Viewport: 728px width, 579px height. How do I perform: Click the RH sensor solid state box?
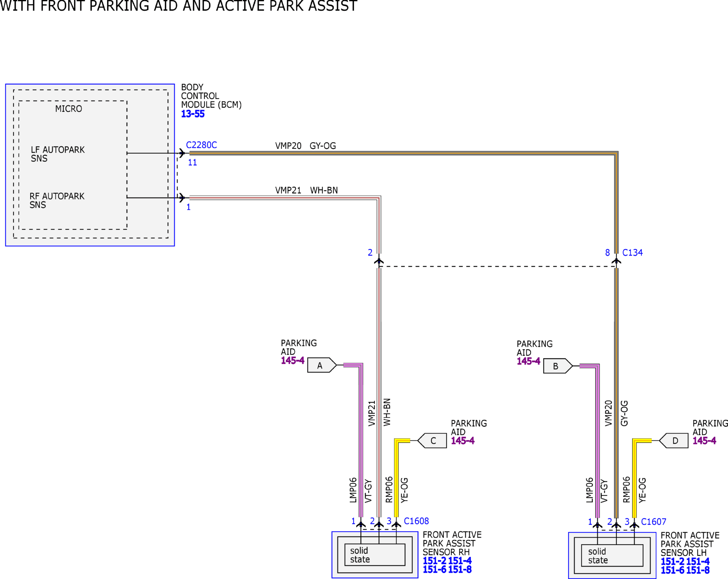(x=375, y=555)
